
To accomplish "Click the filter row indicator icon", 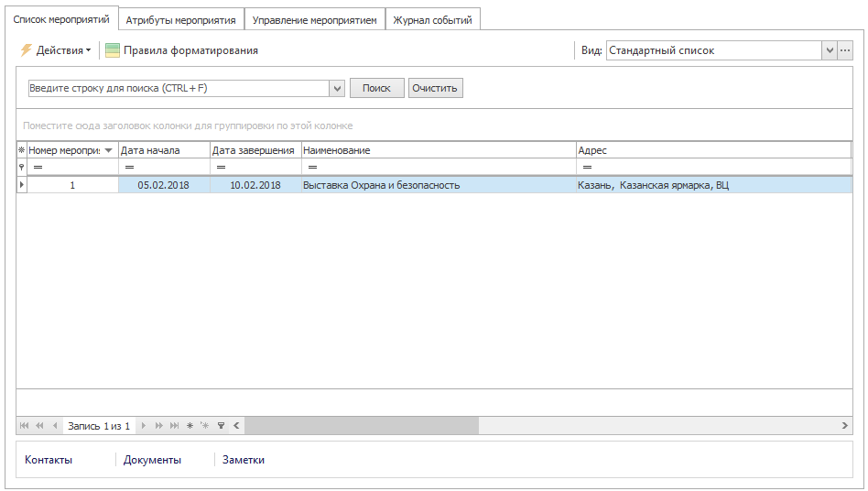I will (22, 167).
